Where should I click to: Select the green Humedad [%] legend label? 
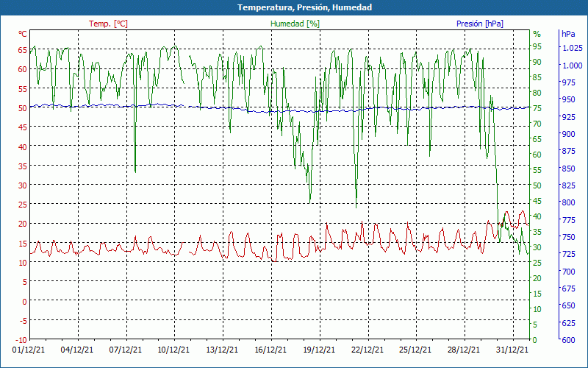[295, 24]
